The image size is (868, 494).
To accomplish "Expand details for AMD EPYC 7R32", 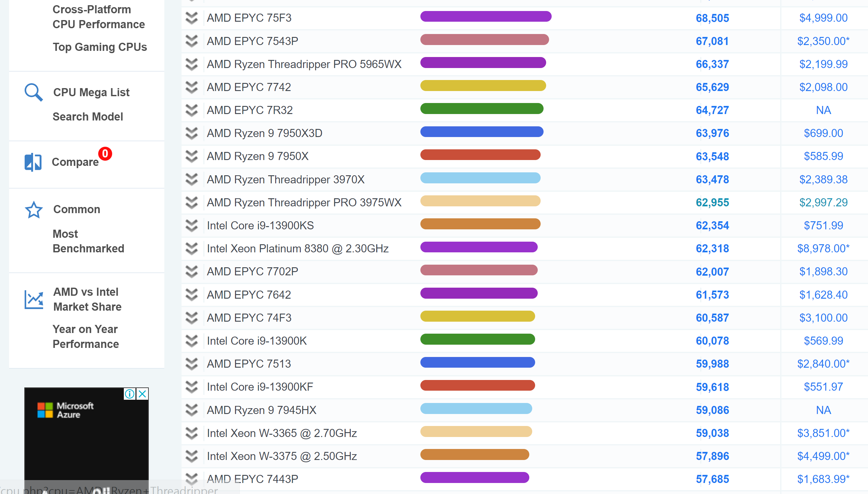I will [x=192, y=110].
